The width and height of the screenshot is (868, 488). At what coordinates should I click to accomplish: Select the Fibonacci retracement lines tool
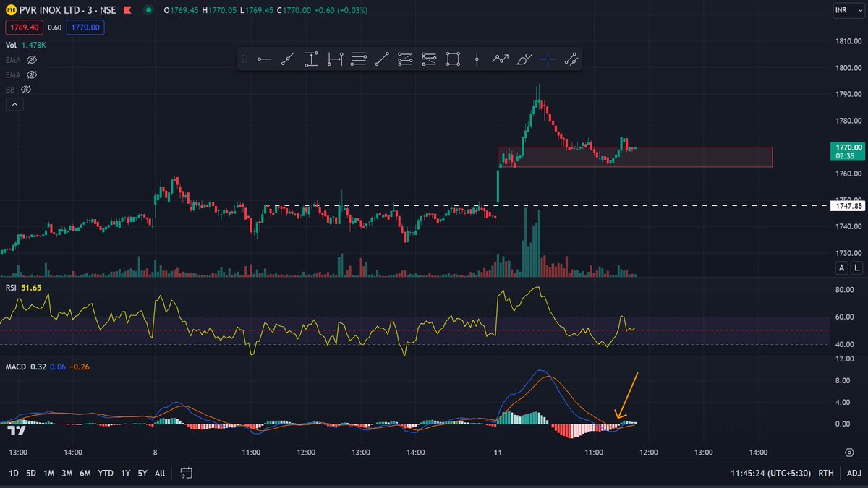click(x=358, y=59)
